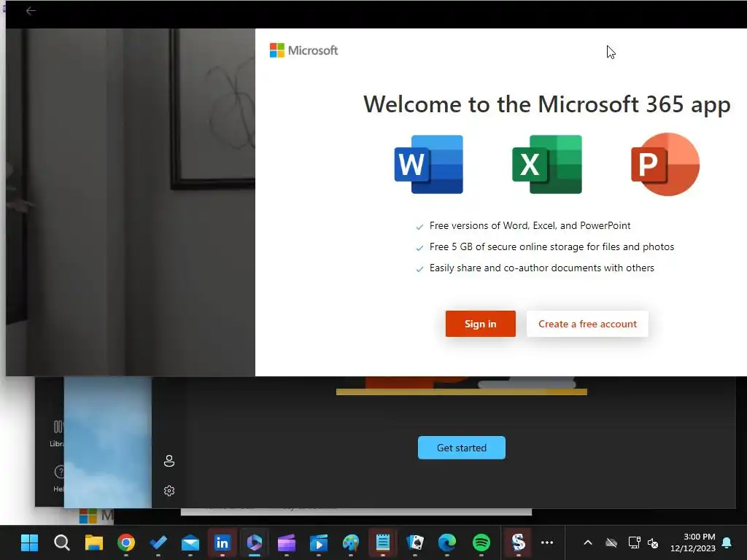
Task: Open Solitaire cards icon in the taskbar
Action: click(x=415, y=542)
